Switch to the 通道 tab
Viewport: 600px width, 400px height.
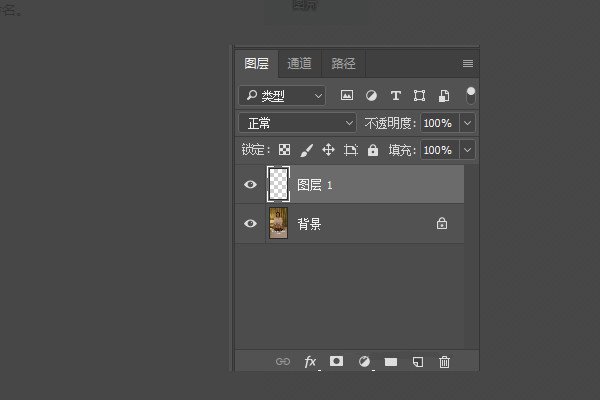(300, 63)
